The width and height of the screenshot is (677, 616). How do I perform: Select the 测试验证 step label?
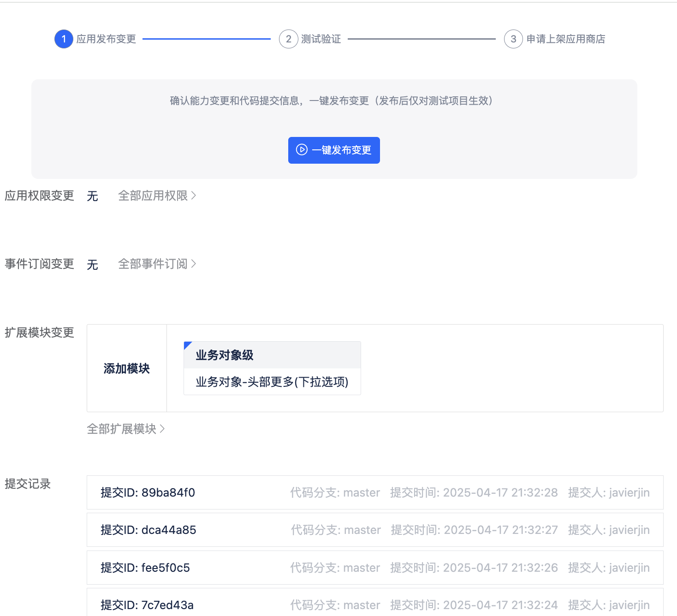(321, 39)
